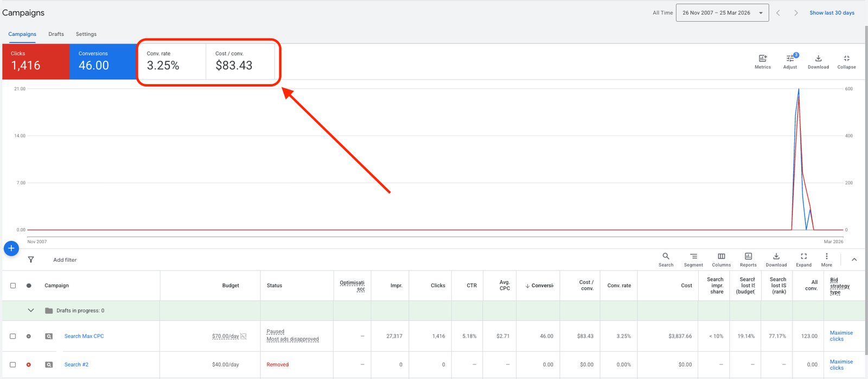
Task: Open Search Max CPC campaign link
Action: pyautogui.click(x=84, y=336)
